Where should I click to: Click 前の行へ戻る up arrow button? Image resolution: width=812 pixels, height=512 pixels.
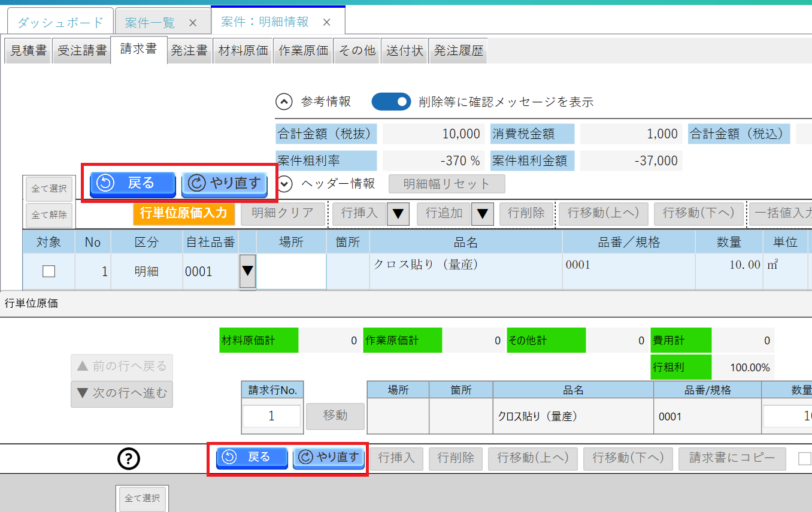(122, 366)
